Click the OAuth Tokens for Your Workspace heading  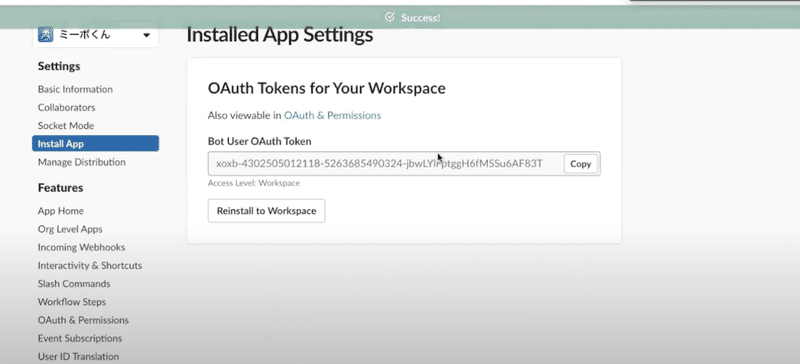(x=327, y=88)
